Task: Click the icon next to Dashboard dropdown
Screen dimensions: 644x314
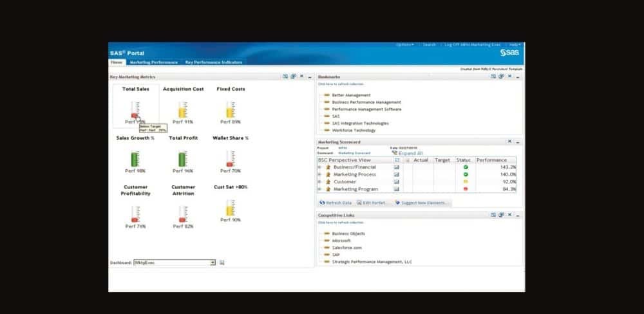Action: point(222,263)
